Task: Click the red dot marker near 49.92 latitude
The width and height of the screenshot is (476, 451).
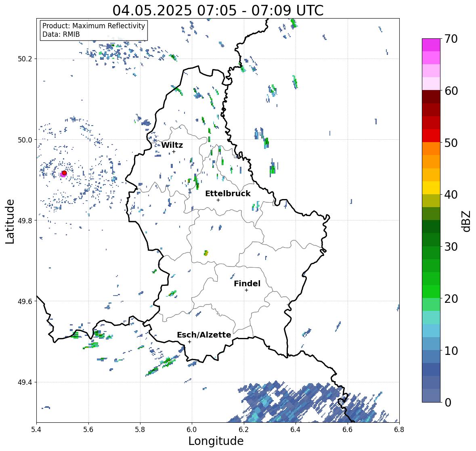Action: (x=64, y=173)
